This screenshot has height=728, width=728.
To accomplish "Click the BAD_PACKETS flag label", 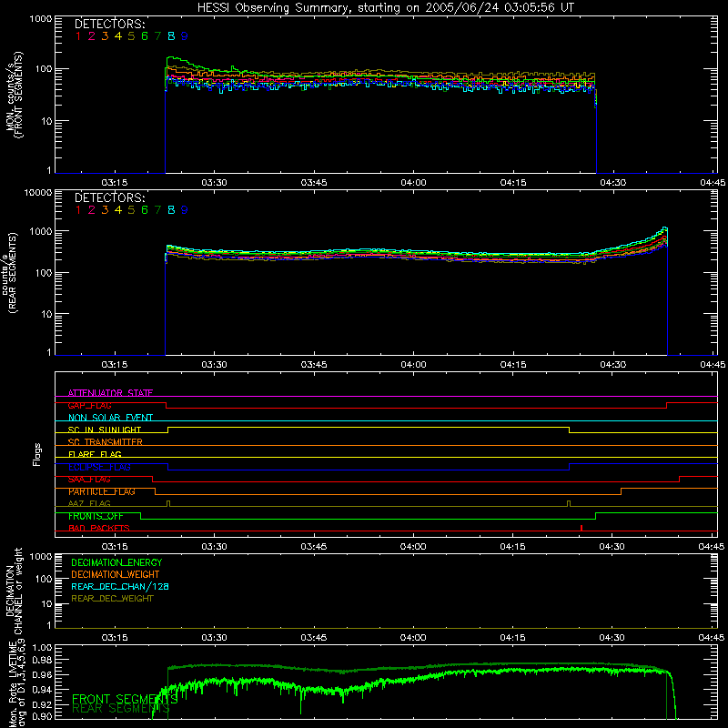I will (99, 529).
